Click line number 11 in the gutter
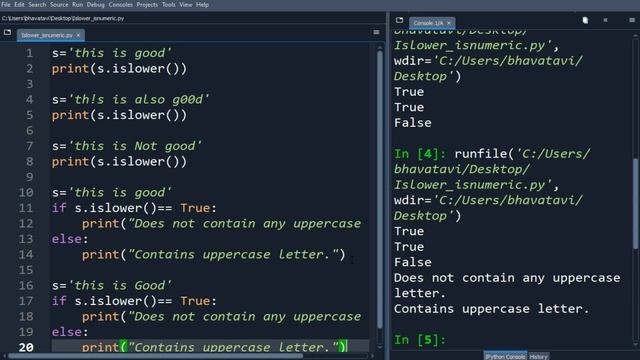The width and height of the screenshot is (640, 360). point(26,208)
